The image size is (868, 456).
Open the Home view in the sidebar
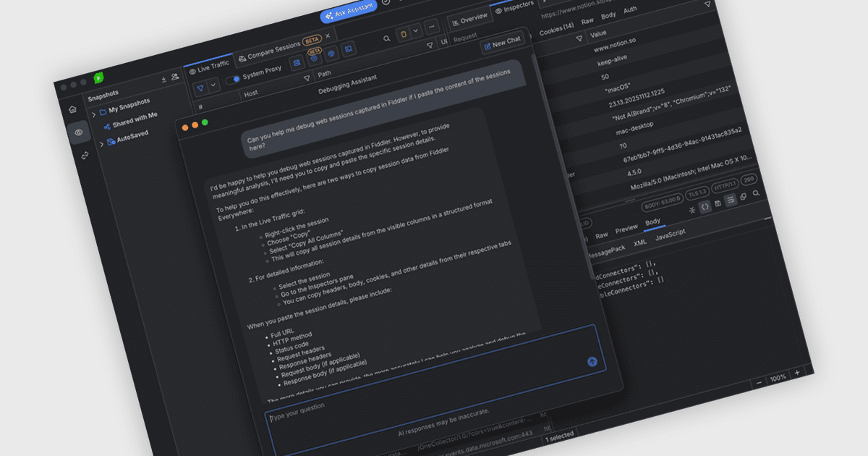pos(72,109)
